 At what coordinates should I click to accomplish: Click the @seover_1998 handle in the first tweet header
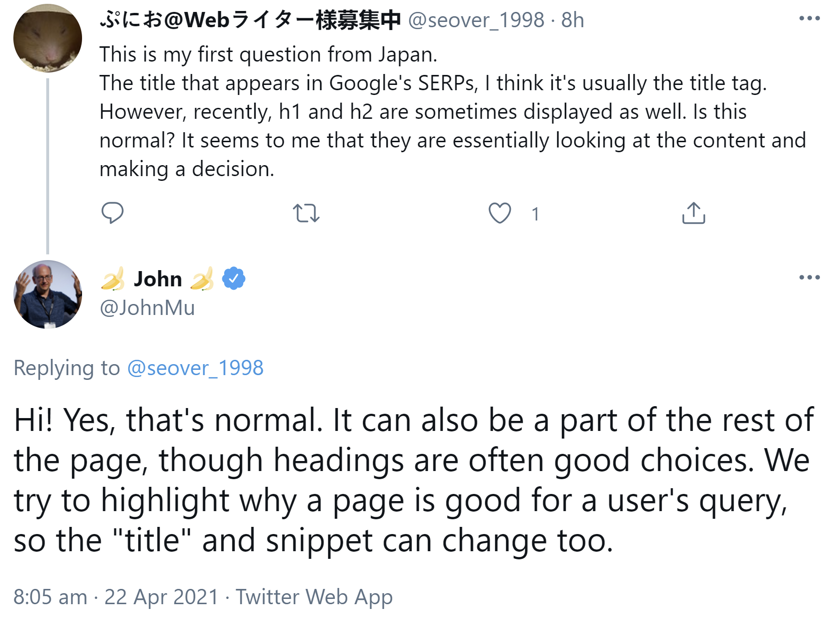pyautogui.click(x=476, y=20)
